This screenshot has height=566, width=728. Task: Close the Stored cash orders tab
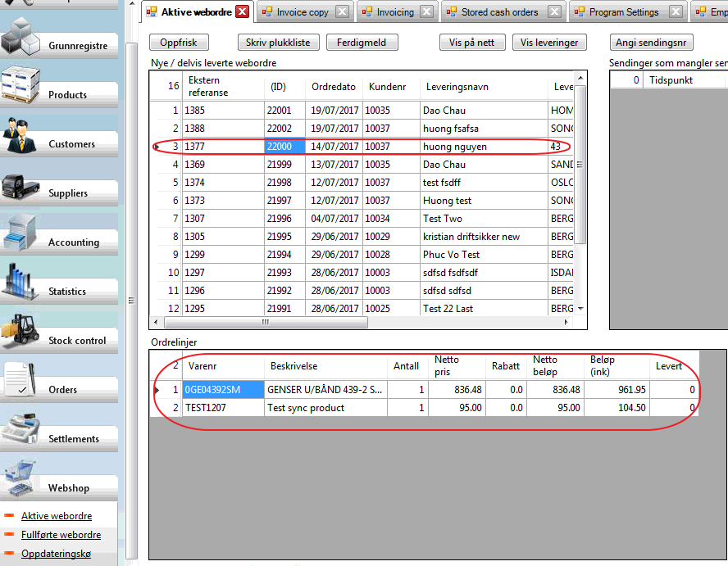pos(554,11)
